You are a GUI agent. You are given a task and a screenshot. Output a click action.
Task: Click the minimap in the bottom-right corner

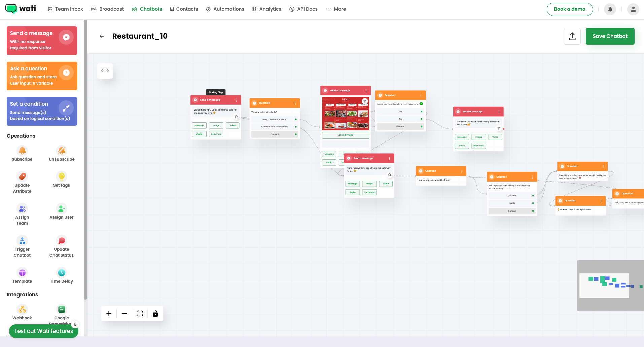click(x=610, y=285)
